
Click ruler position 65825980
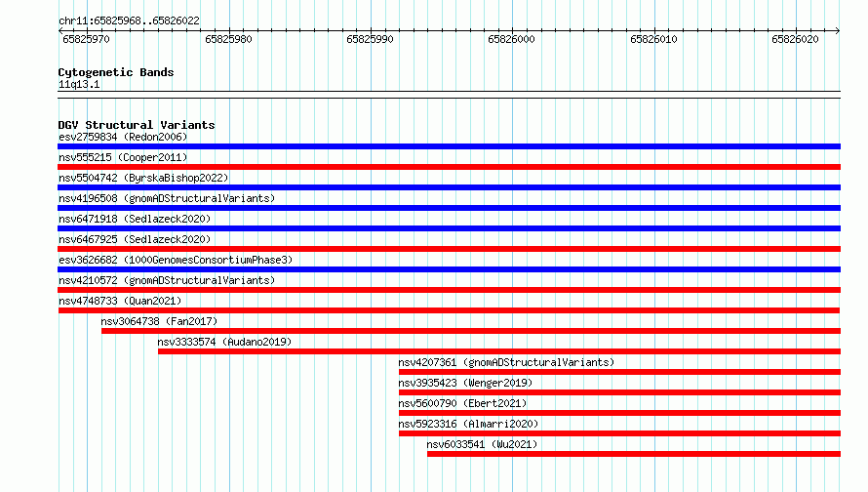click(x=228, y=39)
